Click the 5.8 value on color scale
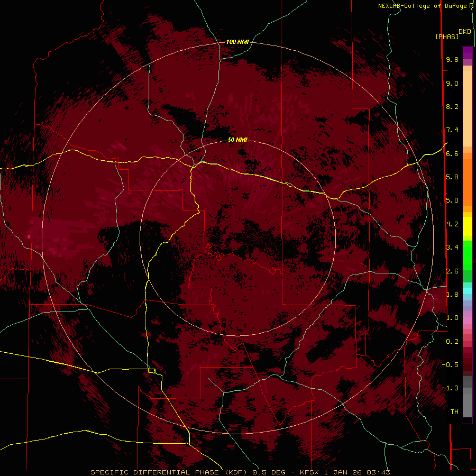 [x=452, y=177]
